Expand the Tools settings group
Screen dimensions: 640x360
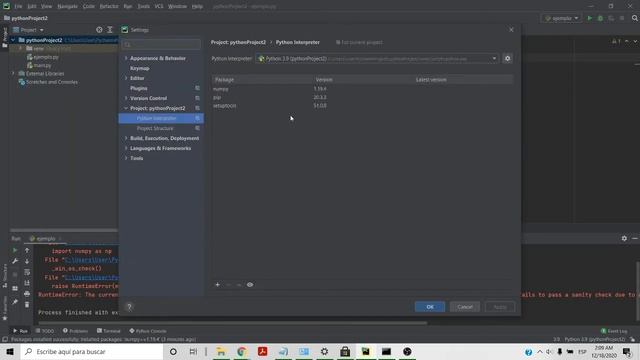(x=126, y=158)
